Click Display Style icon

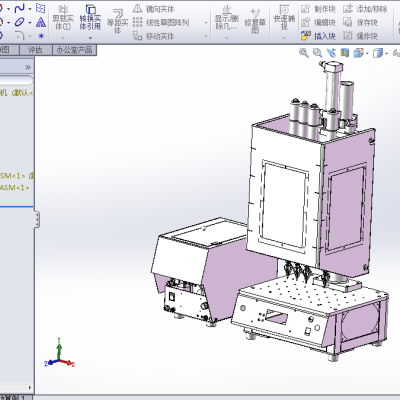378,53
